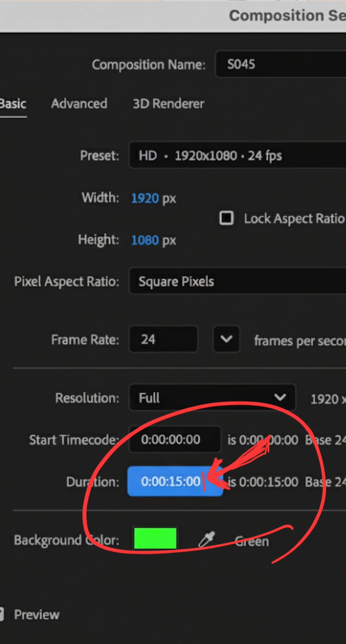Open the Advanced tab
Viewport: 346px width, 644px height.
(79, 103)
